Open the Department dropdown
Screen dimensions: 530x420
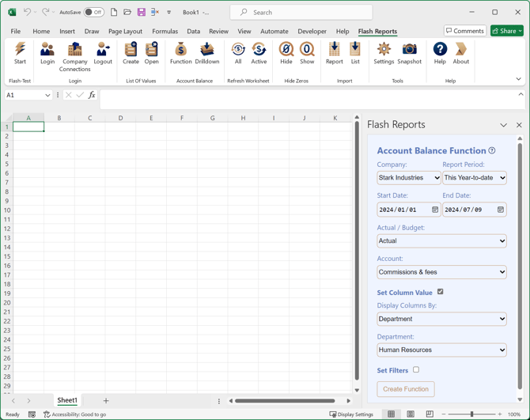(x=441, y=350)
